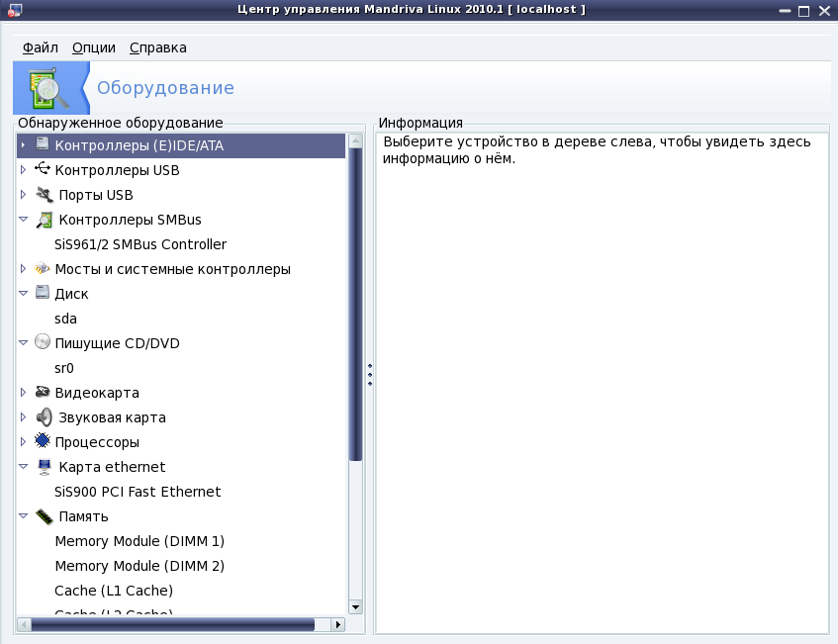
Task: Click the Звуковая карта speaker icon
Action: [45, 417]
